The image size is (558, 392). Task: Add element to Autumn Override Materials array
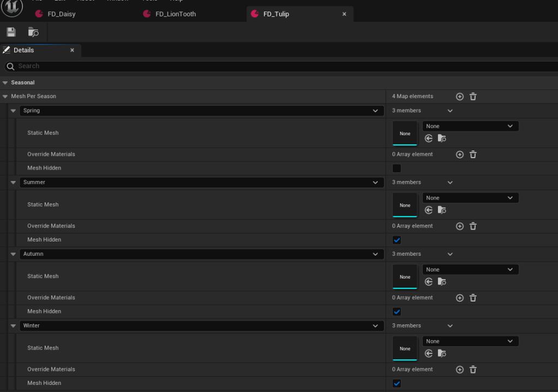[x=460, y=298]
